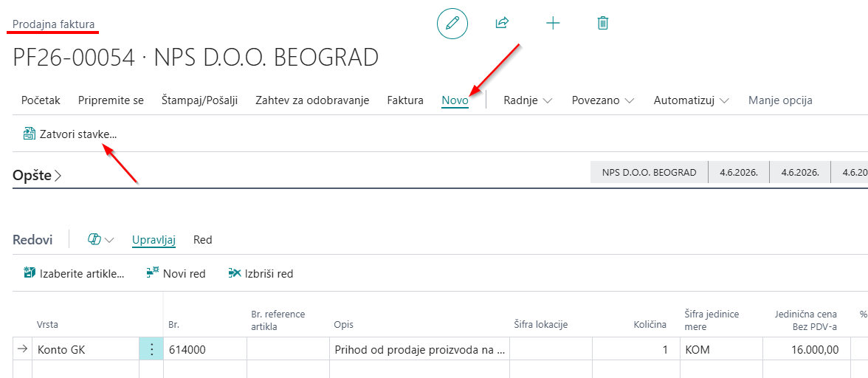Click the Novi red icon
This screenshot has height=378, width=868.
point(152,273)
